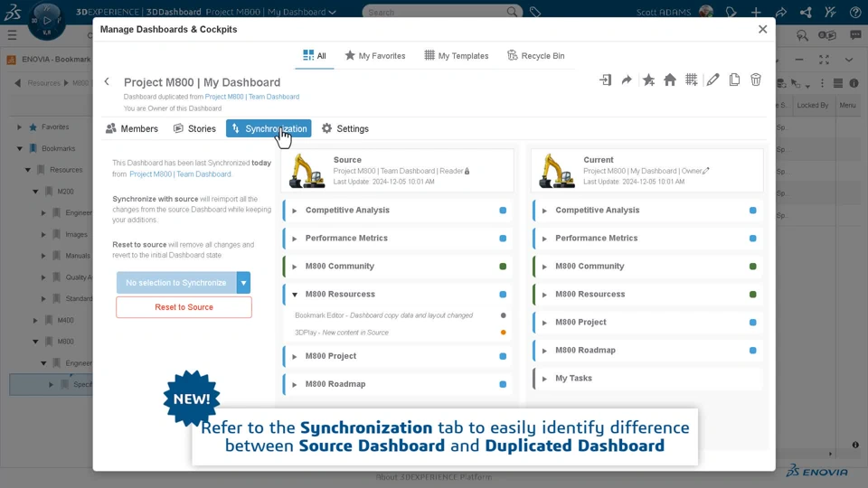Click the hamburger menu icon
The height and width of the screenshot is (488, 868).
[12, 35]
